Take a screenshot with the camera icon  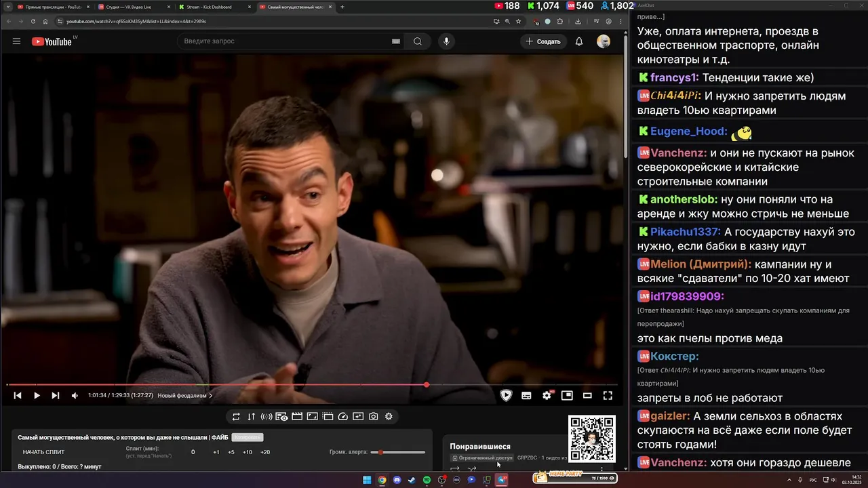(374, 416)
